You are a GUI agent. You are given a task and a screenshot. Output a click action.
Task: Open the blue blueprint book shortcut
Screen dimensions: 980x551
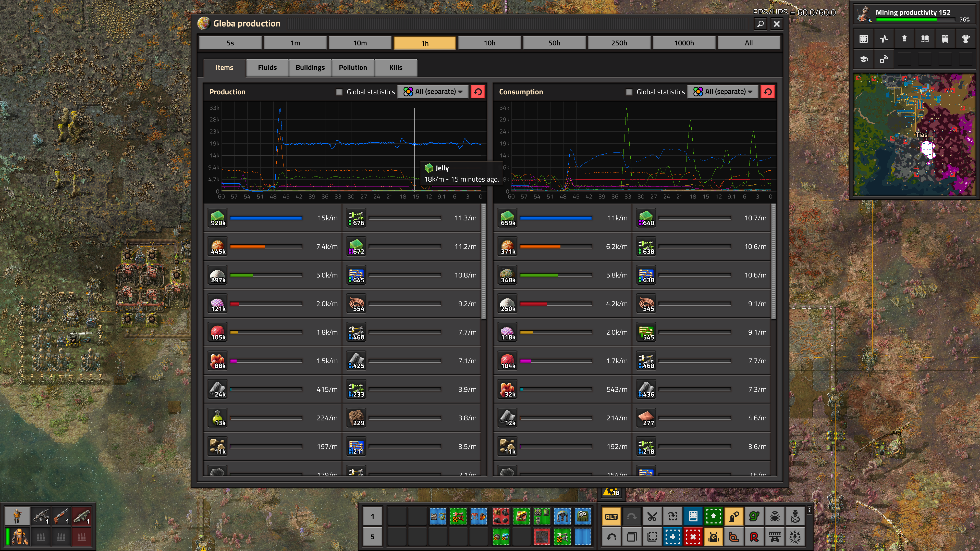tap(693, 516)
